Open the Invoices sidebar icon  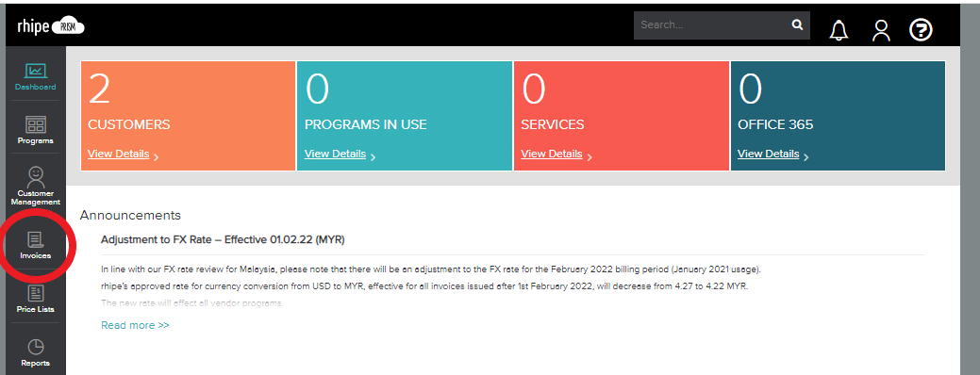tap(36, 245)
